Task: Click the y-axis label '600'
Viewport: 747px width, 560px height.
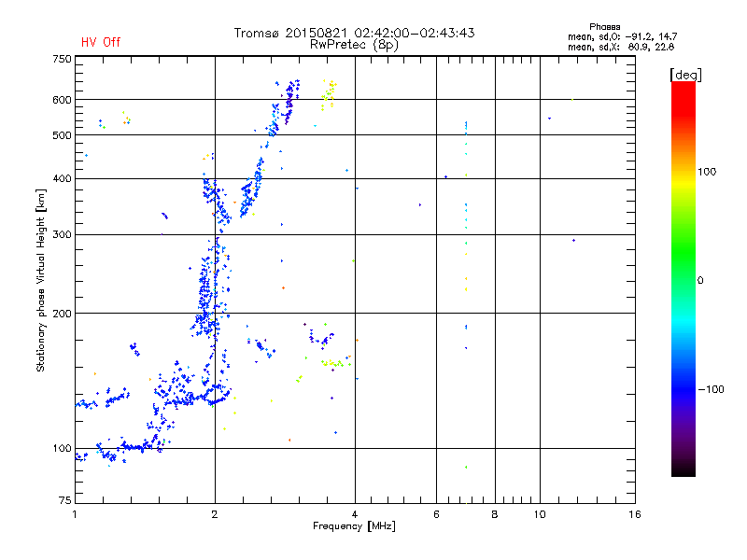Action: pos(63,100)
